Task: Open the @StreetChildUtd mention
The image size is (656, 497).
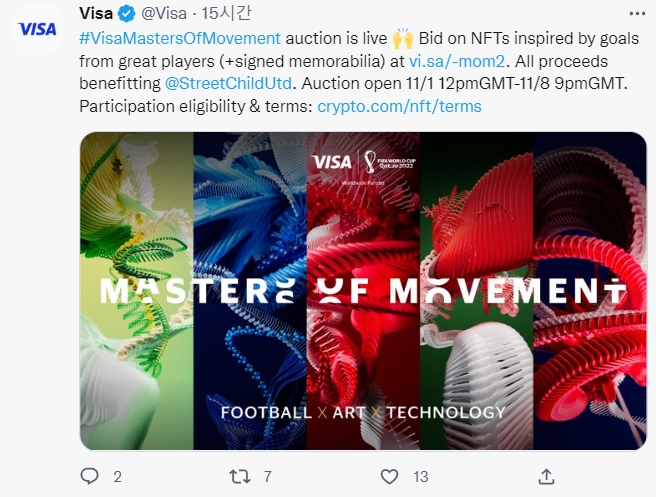Action: (228, 83)
